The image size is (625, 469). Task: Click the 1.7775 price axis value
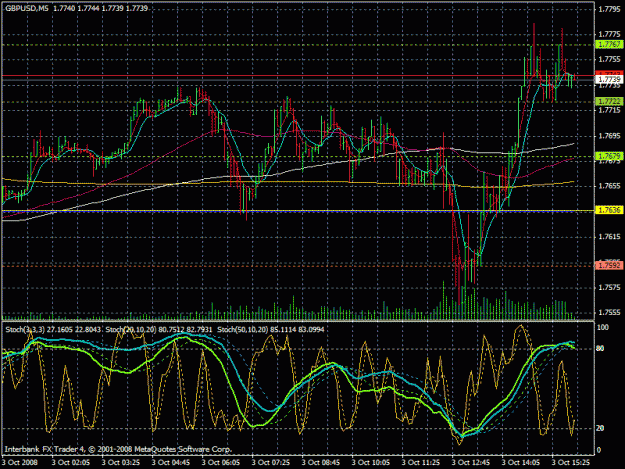609,34
